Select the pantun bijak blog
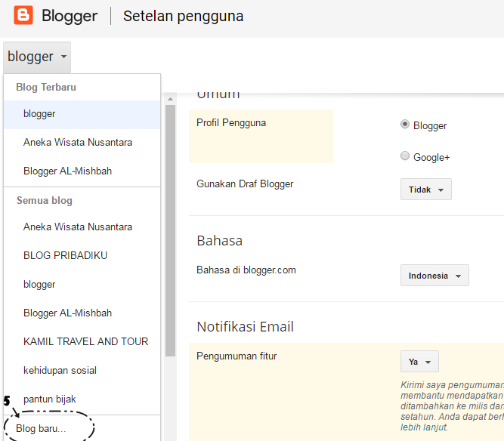Viewport: 504px width, 441px height. tap(49, 399)
